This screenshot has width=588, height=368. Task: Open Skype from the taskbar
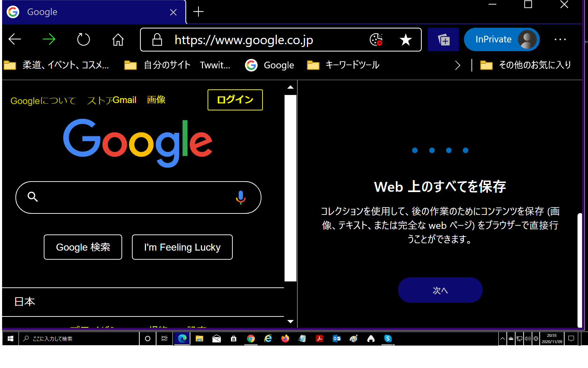pyautogui.click(x=388, y=339)
